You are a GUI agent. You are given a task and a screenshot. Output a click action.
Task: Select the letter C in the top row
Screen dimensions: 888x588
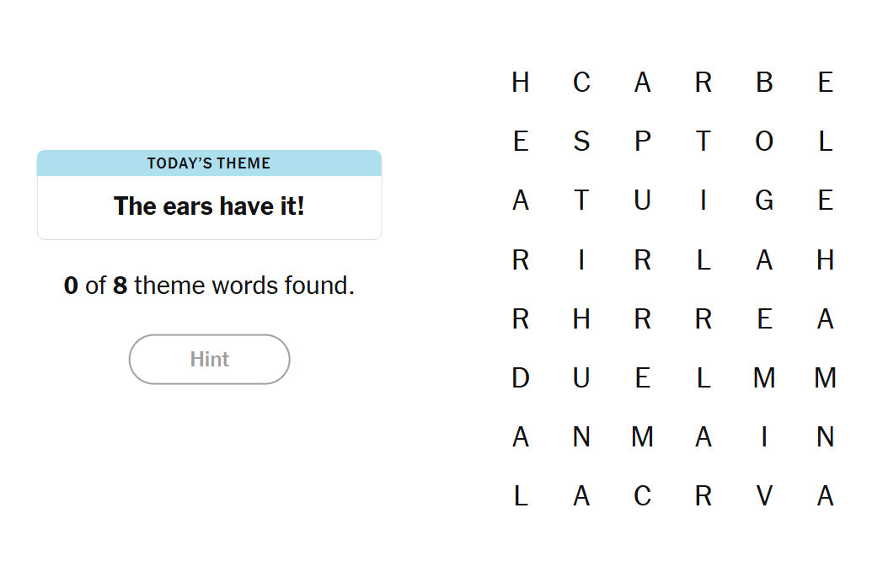[581, 83]
